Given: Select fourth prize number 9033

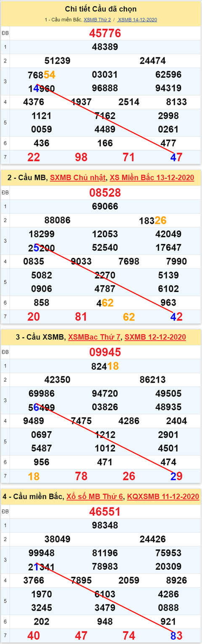Looking at the screenshot, I should point(82,261).
